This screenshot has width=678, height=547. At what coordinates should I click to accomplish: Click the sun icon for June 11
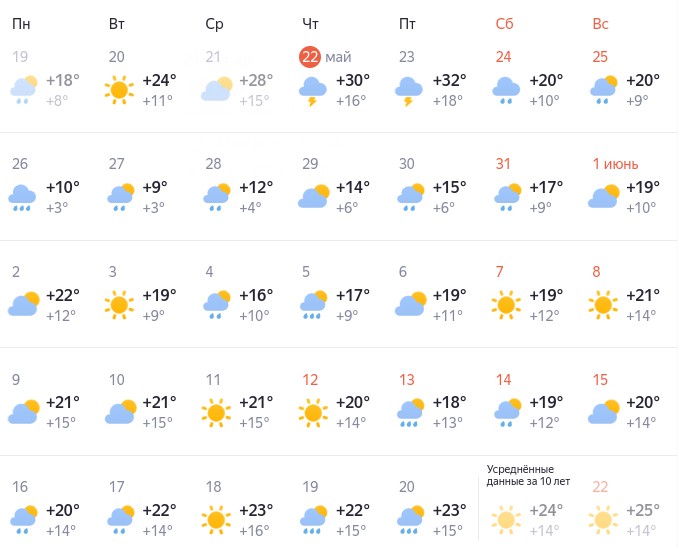(x=217, y=411)
